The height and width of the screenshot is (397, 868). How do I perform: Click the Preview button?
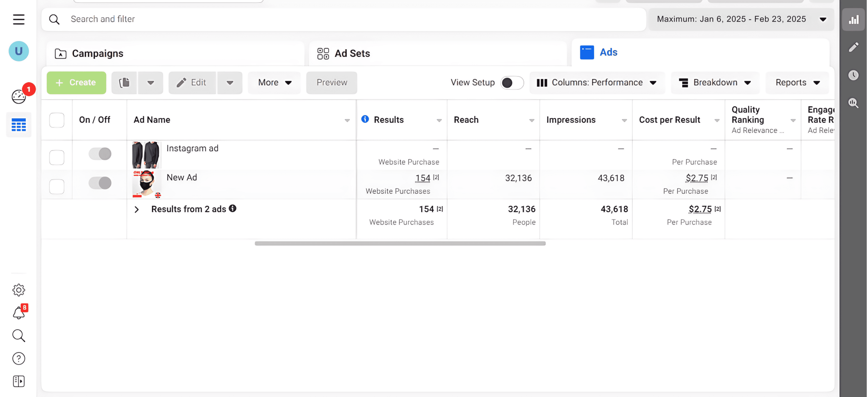331,83
